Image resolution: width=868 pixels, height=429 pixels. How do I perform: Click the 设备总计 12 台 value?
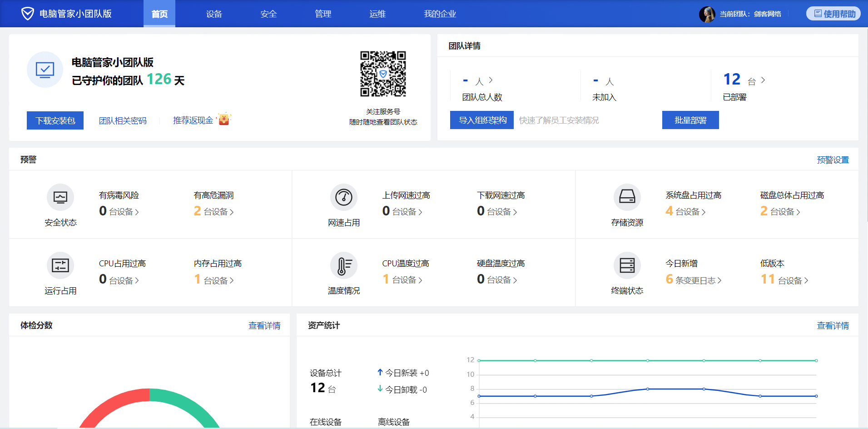[323, 388]
